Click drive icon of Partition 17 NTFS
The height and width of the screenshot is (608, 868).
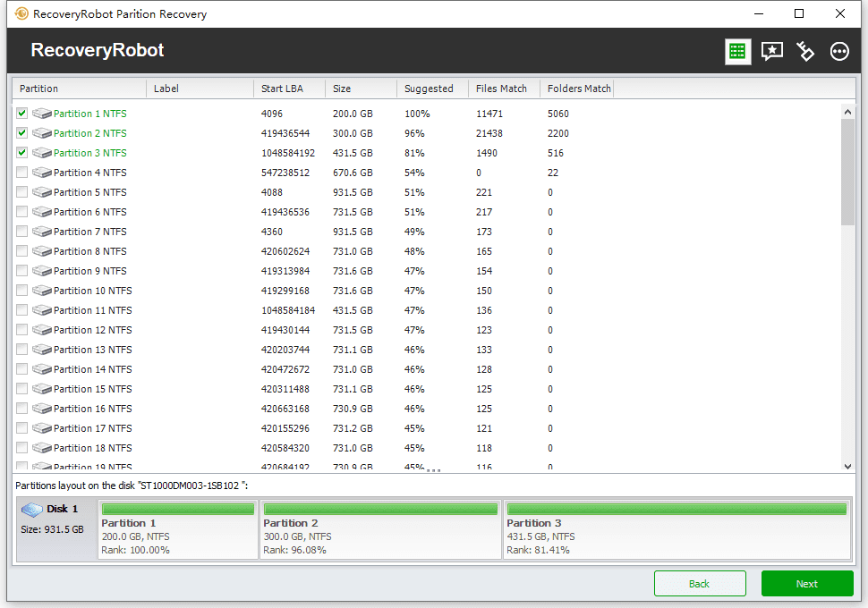point(42,428)
